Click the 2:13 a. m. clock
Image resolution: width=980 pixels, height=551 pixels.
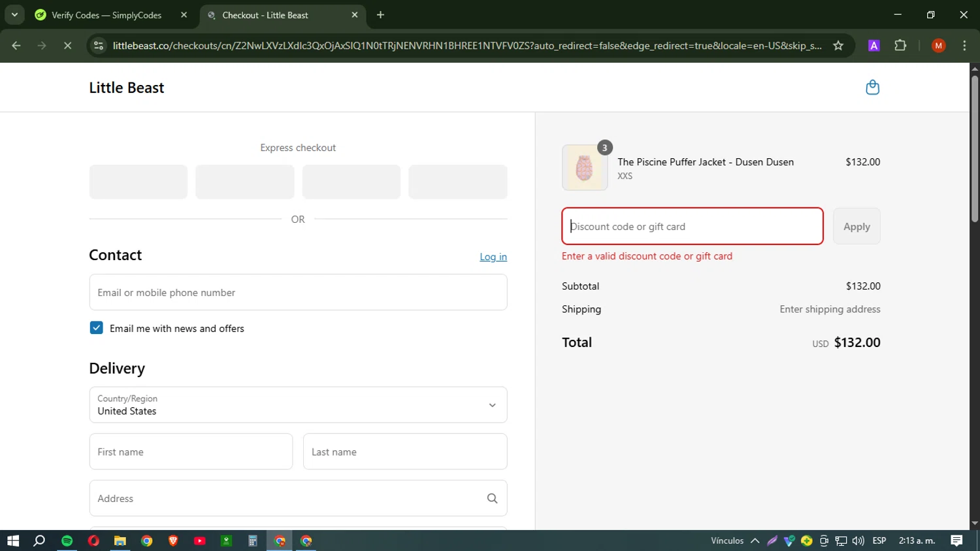pos(917,541)
